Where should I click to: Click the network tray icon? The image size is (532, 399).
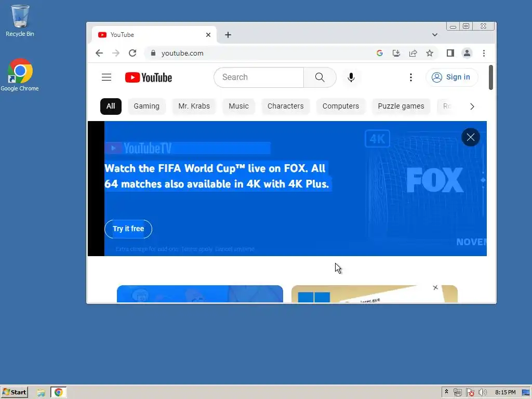(457, 393)
